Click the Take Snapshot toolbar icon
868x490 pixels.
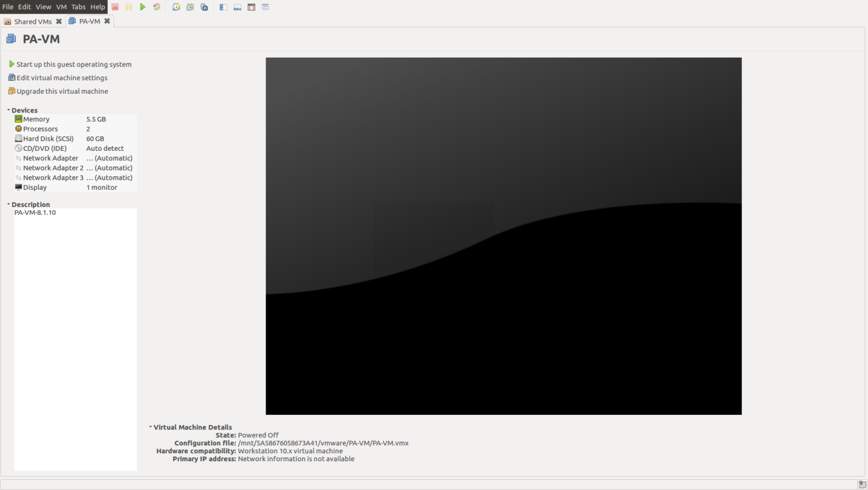click(x=176, y=7)
